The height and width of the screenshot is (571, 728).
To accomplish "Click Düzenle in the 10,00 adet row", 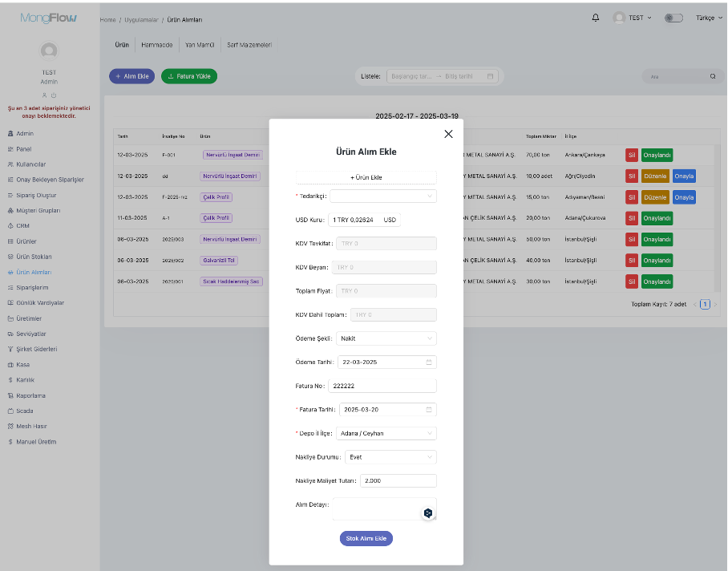I will [x=655, y=176].
